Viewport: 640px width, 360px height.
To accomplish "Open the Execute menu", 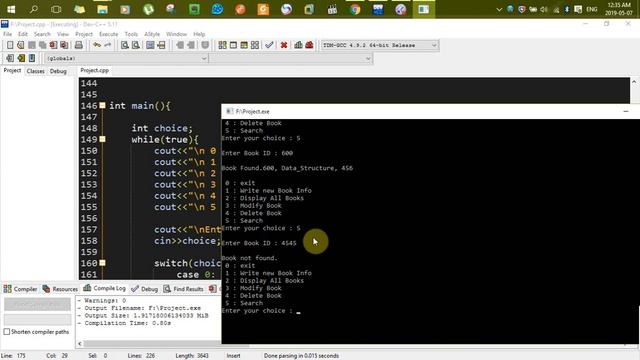I will point(109,34).
